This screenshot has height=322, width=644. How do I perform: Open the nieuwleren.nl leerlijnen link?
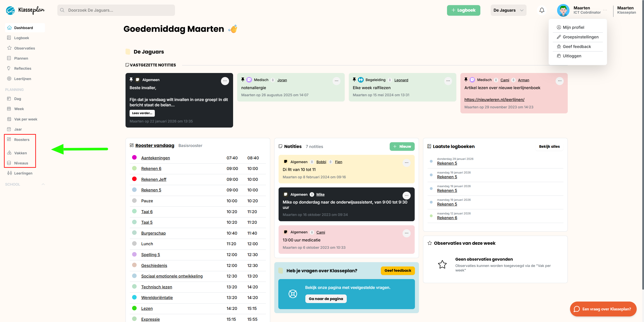494,100
